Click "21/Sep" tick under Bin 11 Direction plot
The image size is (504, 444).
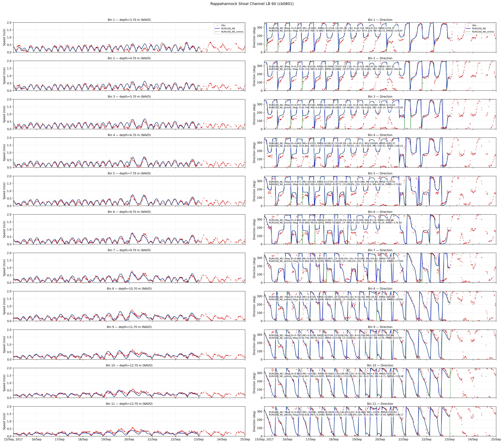click(403, 439)
